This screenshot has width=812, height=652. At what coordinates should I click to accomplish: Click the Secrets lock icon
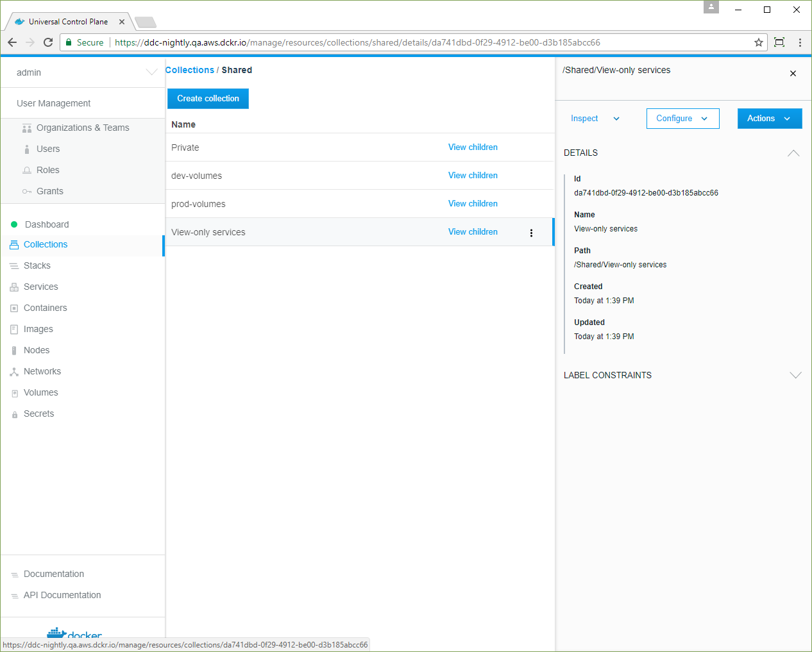(x=14, y=414)
